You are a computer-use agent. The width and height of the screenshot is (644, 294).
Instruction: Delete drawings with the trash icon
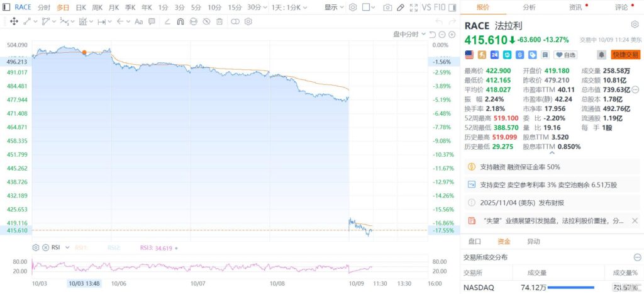pyautogui.click(x=219, y=21)
